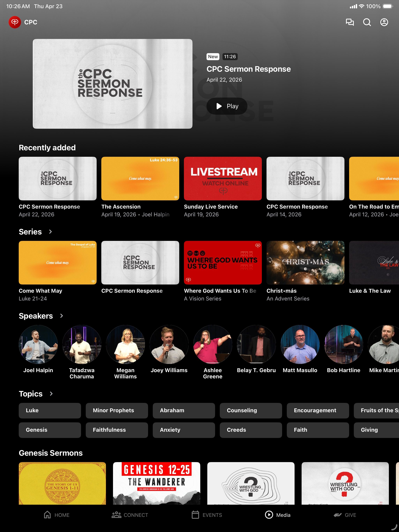Open the red Wrestling With God Part 2 thumbnail
This screenshot has height=532, width=399.
pos(345,483)
